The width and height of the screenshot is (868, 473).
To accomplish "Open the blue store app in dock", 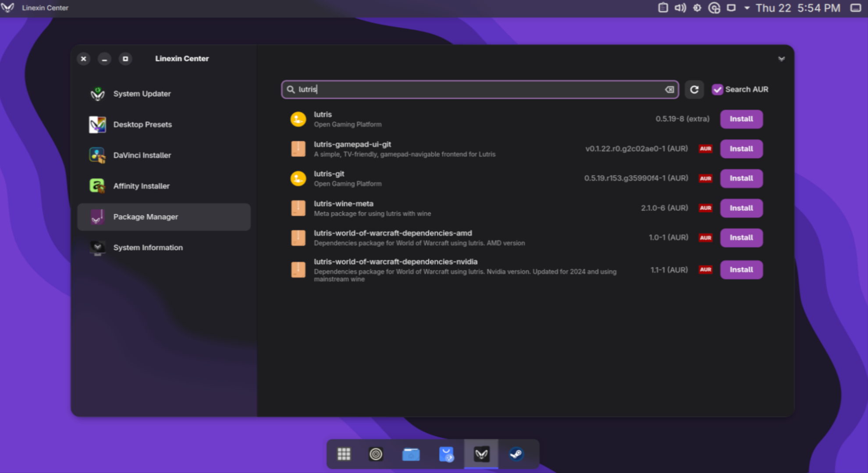I will [x=446, y=454].
